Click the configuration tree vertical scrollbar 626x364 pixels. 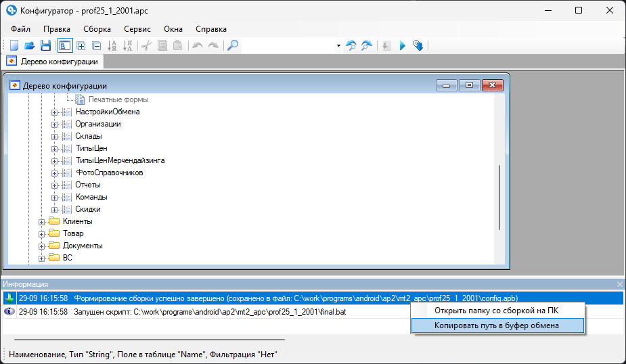pos(499,196)
